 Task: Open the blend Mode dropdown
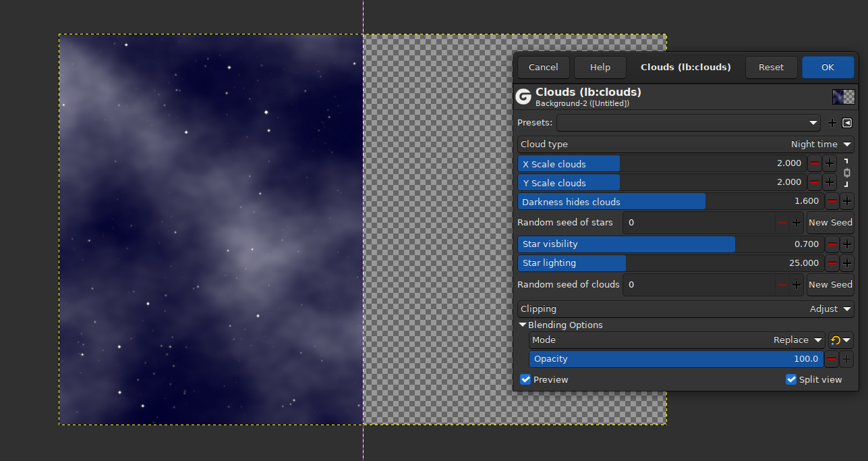pos(677,340)
